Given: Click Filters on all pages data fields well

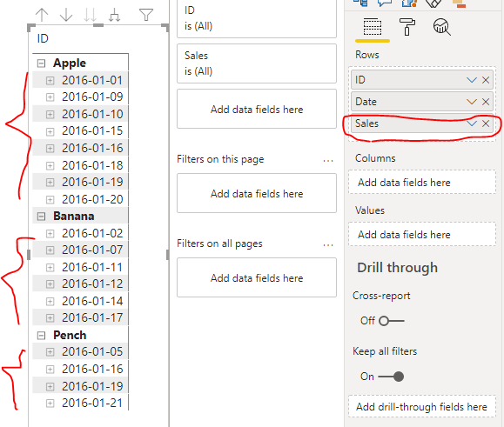Looking at the screenshot, I should 257,277.
